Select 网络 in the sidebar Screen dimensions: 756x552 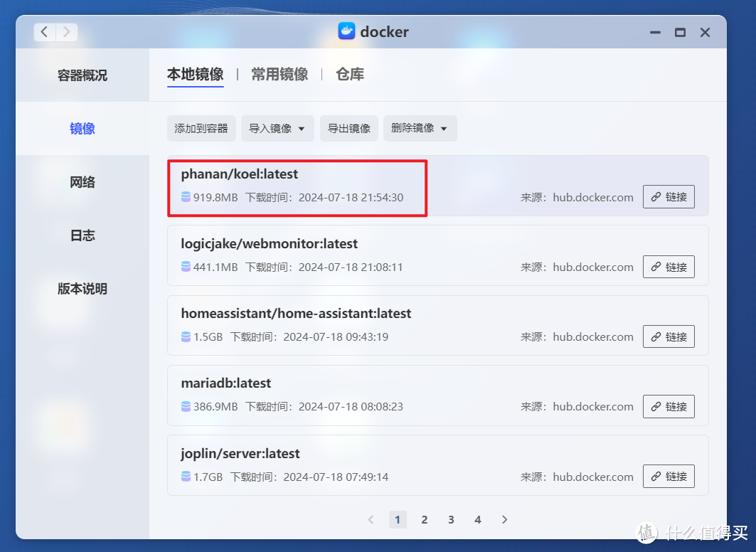point(82,182)
